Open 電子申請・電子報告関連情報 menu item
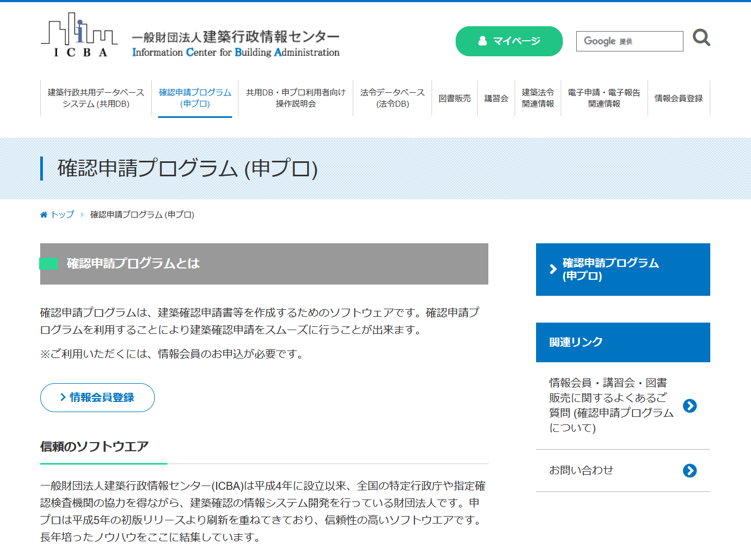This screenshot has height=560, width=751. pyautogui.click(x=604, y=98)
